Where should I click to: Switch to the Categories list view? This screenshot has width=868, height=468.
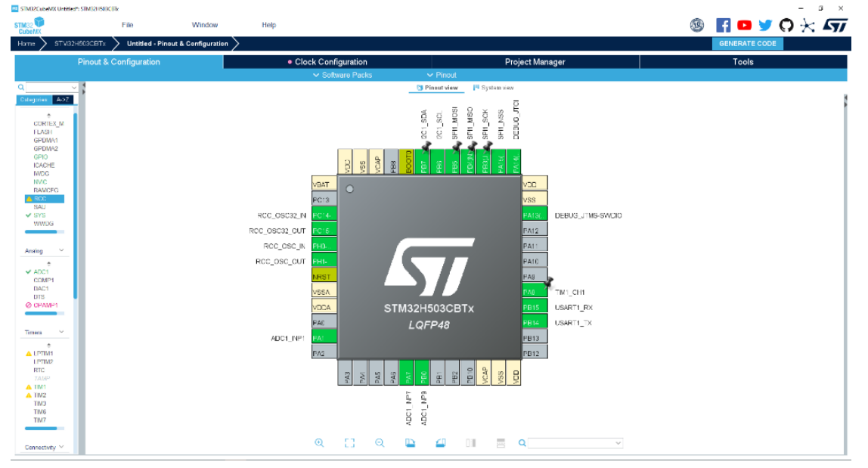(34, 100)
